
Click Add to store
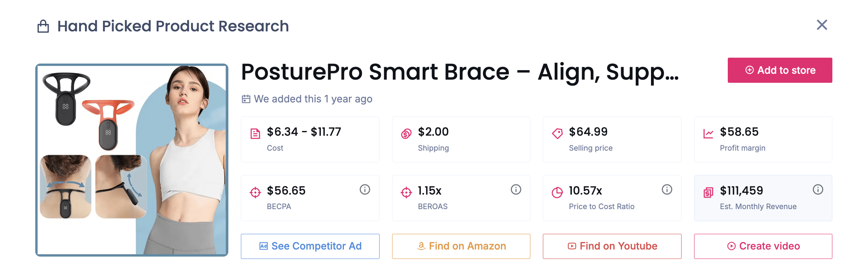[779, 70]
